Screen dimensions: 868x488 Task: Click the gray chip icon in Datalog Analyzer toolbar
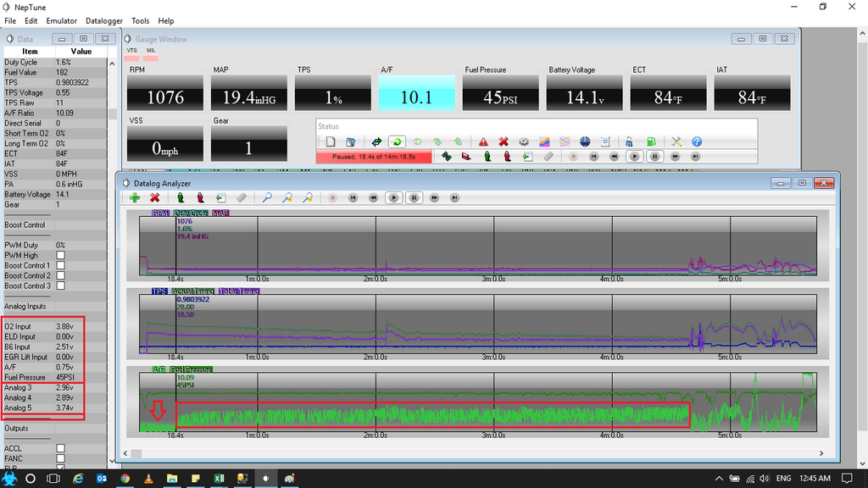point(242,197)
